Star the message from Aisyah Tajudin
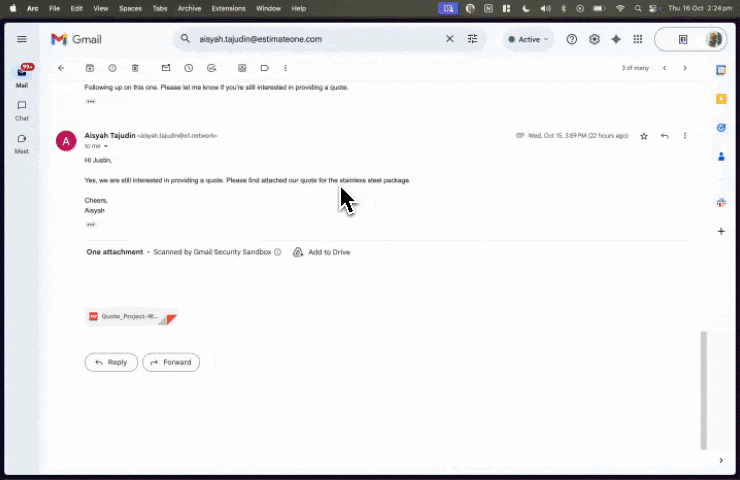This screenshot has width=740, height=480. 644,136
